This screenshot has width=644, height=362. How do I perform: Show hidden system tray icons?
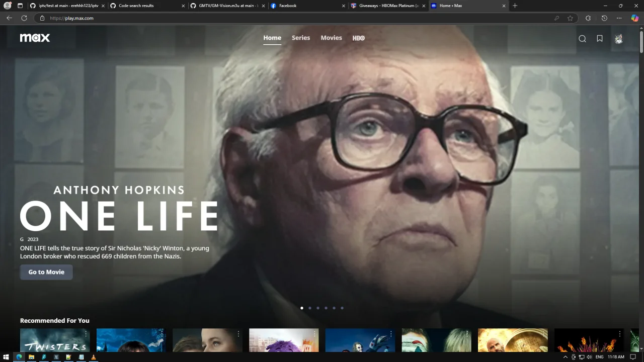click(x=566, y=357)
